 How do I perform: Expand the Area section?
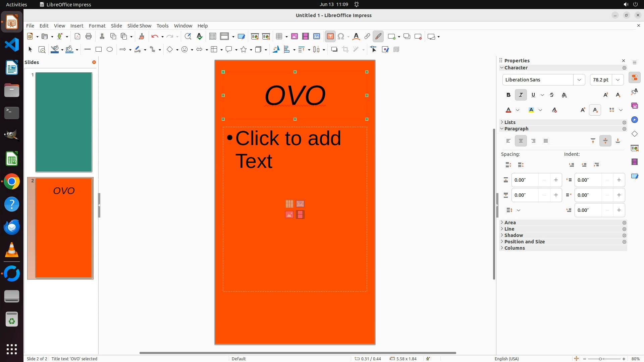[510, 223]
